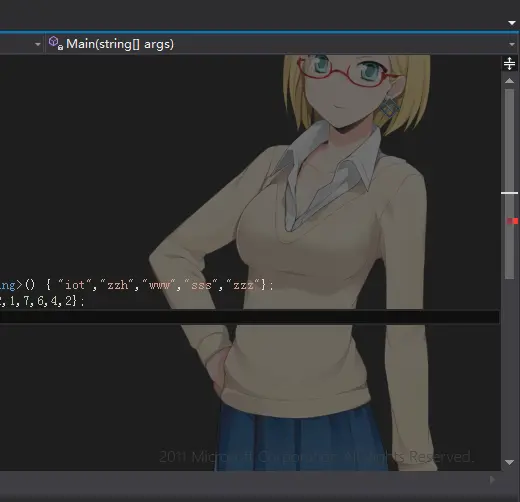Image resolution: width=520 pixels, height=502 pixels.
Task: Click the "www" string in code
Action: (x=159, y=285)
